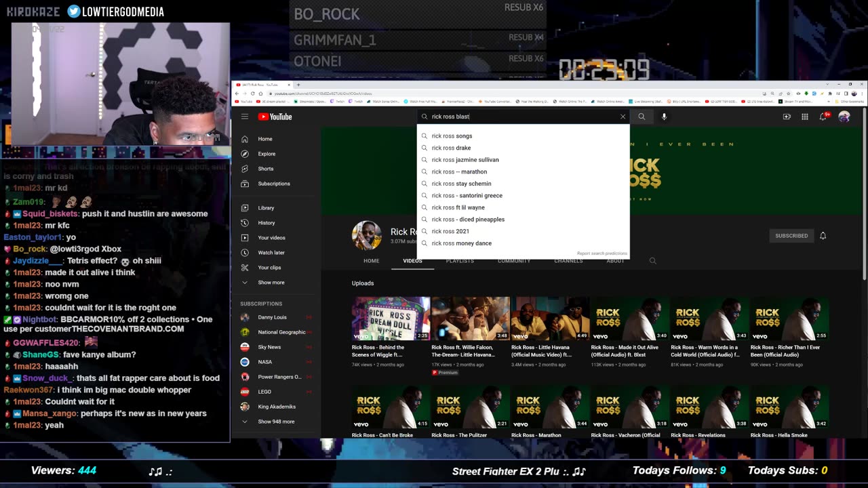Switch to channel HOME tab
Screen dimensions: 868x488
tap(371, 261)
